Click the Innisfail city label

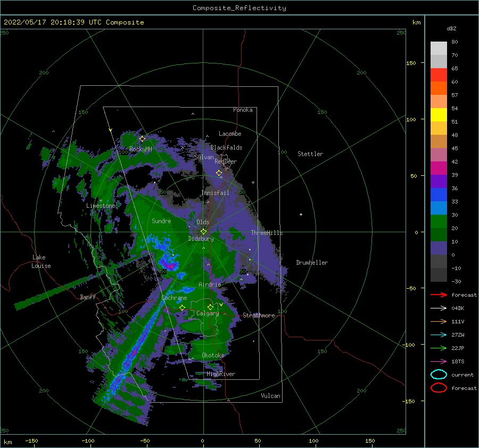(216, 193)
